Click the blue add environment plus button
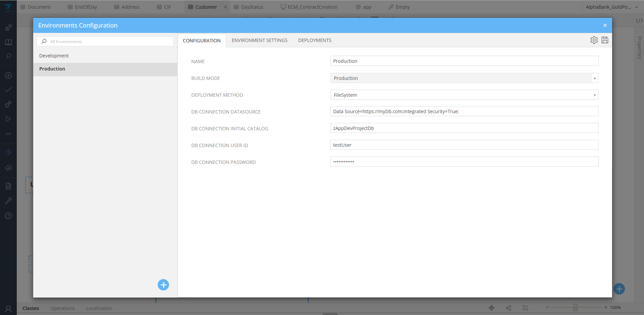The image size is (644, 315). [x=163, y=285]
